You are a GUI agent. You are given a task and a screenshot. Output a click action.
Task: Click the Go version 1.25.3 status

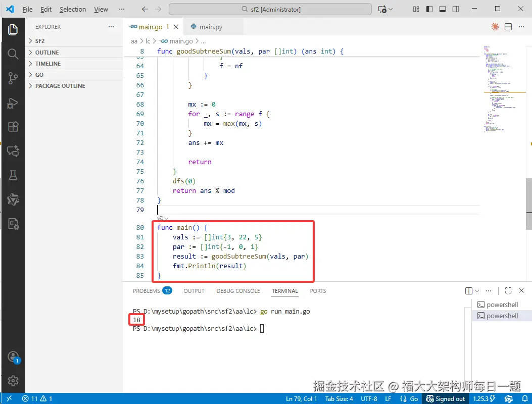[x=484, y=398]
